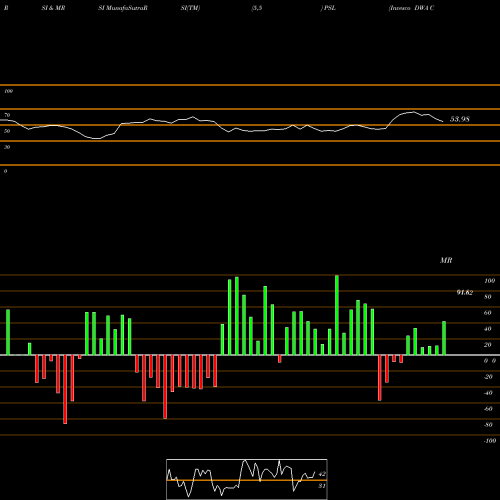The height and width of the screenshot is (500, 500).
Task: Click the ') PSL' symbol text in header
Action: pyautogui.click(x=328, y=8)
